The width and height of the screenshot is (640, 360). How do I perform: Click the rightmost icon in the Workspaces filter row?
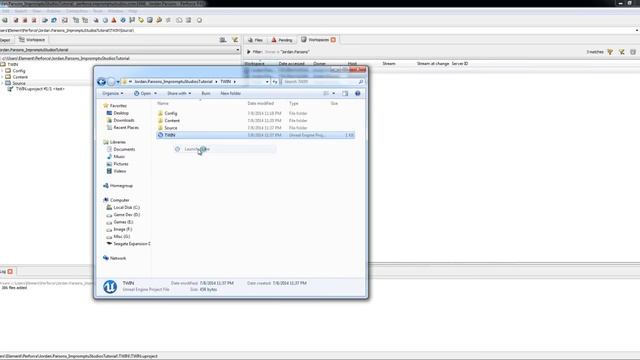[633, 52]
